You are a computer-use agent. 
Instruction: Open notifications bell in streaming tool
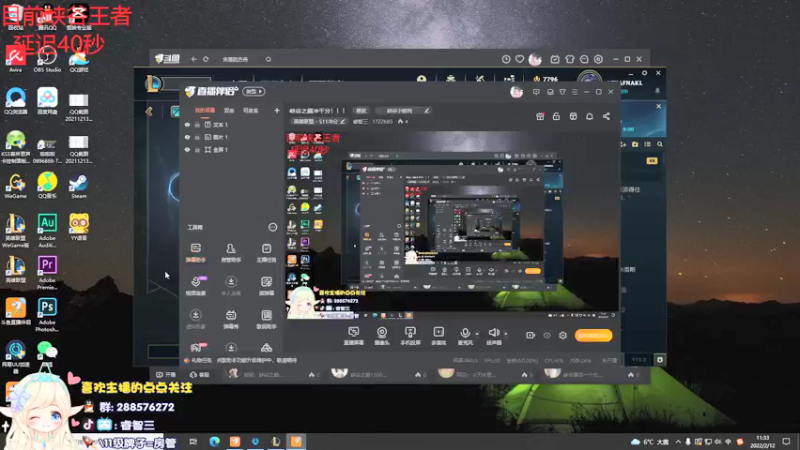(589, 116)
